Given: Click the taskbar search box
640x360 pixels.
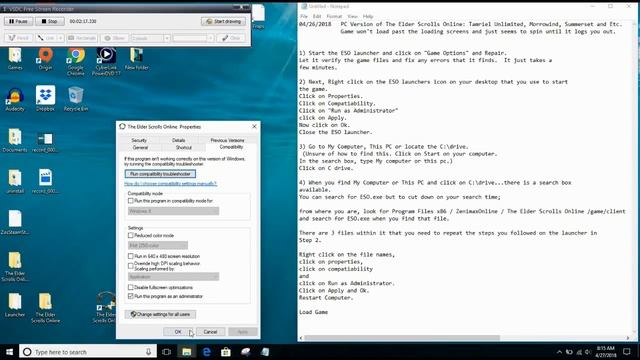Looking at the screenshot, I should tap(88, 351).
